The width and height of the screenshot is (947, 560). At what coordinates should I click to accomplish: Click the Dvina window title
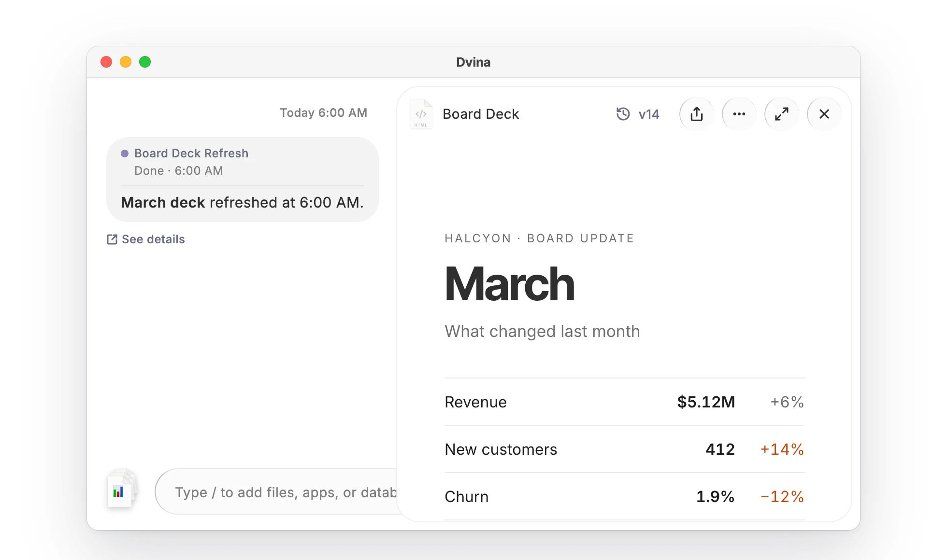coord(473,62)
